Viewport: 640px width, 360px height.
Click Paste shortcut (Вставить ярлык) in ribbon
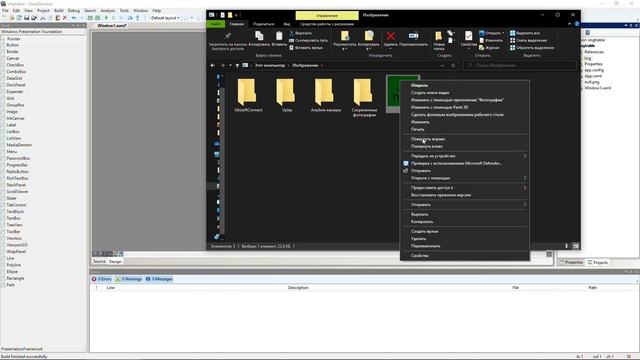pos(306,48)
